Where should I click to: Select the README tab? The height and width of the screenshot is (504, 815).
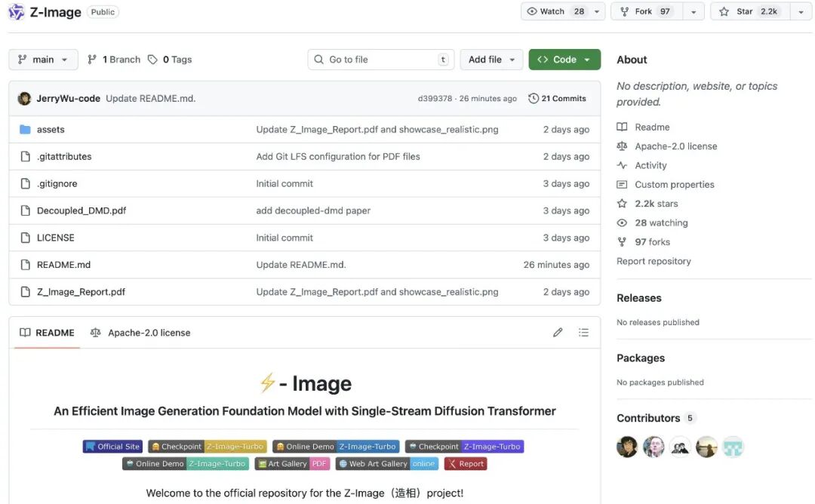pyautogui.click(x=48, y=333)
